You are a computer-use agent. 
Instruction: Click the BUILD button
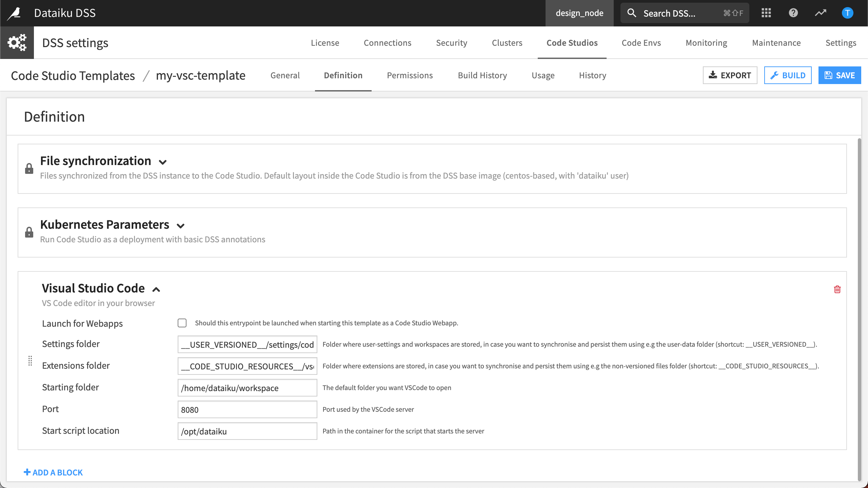coord(788,75)
